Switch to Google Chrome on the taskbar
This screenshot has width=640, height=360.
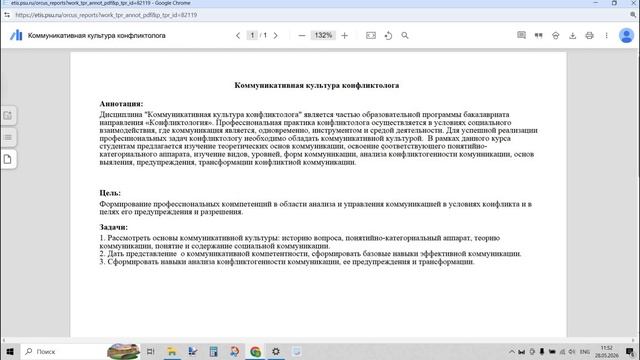click(256, 351)
